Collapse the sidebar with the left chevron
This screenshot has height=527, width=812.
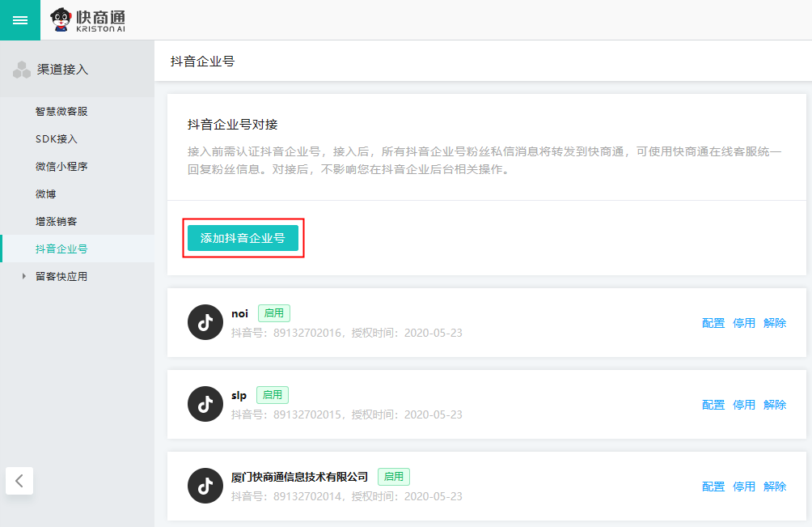(19, 480)
